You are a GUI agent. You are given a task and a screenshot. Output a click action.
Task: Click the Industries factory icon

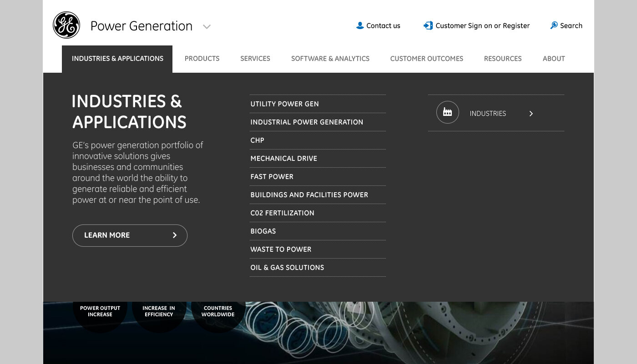tap(448, 112)
